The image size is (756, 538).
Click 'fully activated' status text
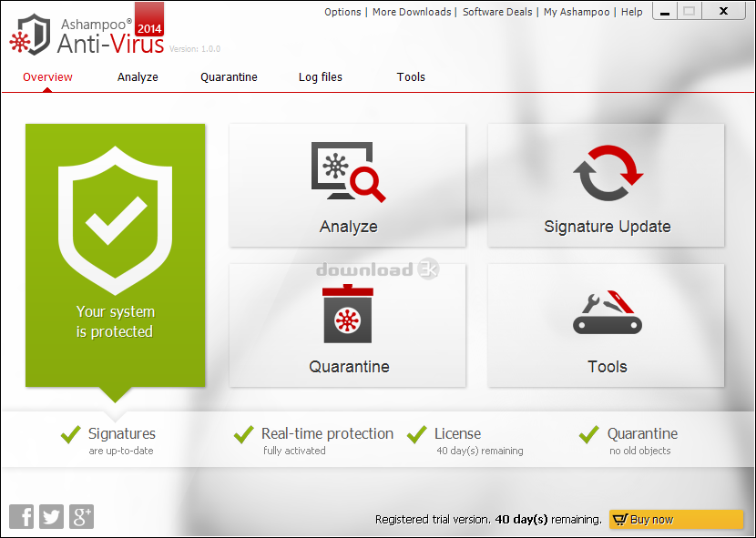(x=294, y=451)
